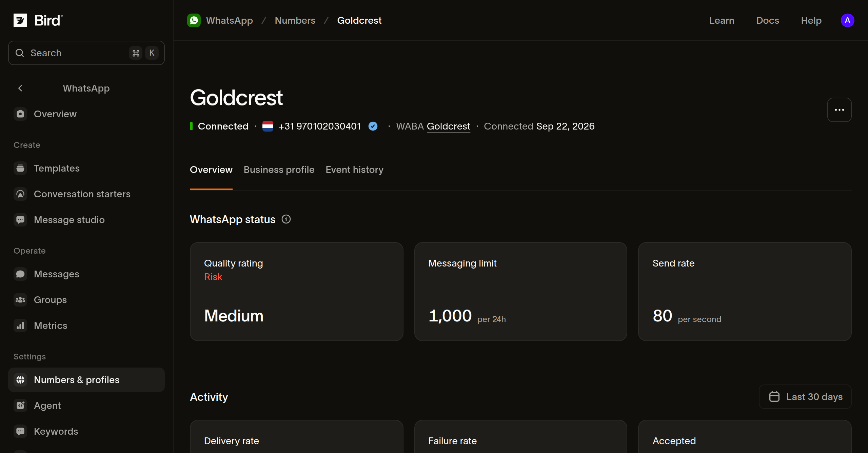Focus the sidebar Search field
Screen dimensions: 868x453
86,53
